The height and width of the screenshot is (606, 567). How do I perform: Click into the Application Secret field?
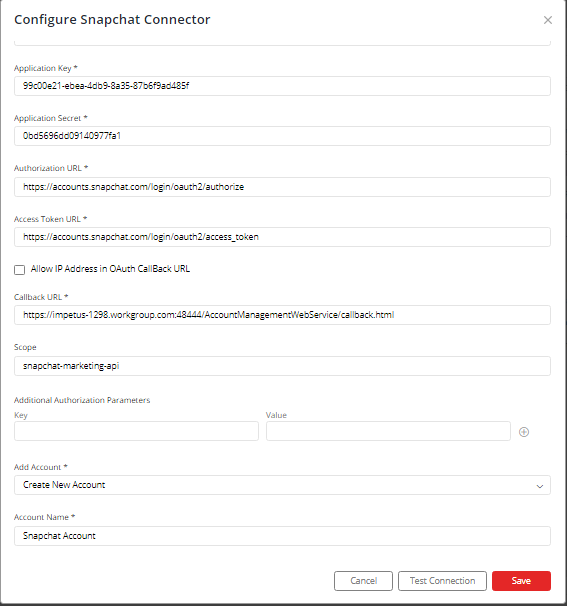[282, 136]
